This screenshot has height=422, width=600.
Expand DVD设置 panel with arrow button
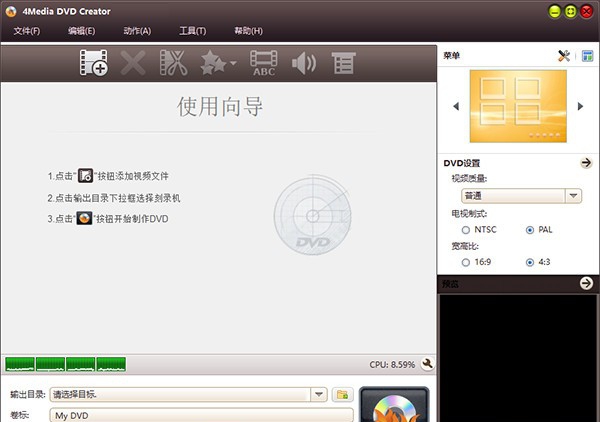coord(586,163)
